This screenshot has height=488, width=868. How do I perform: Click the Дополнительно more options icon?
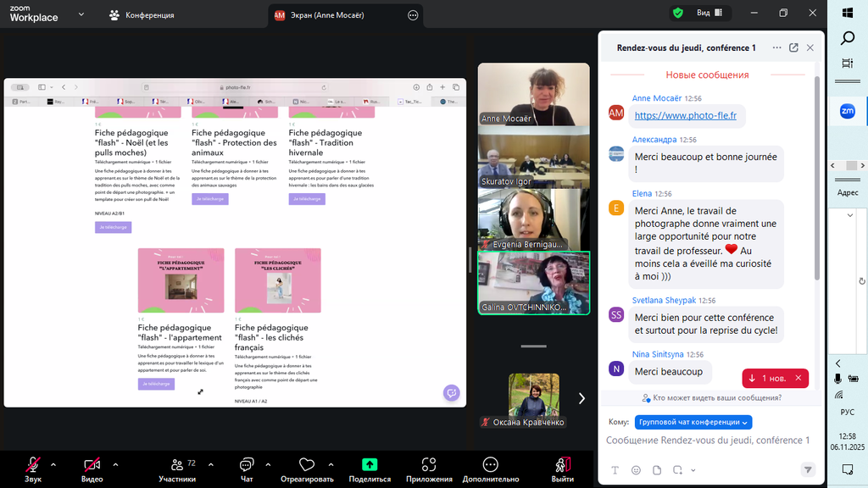pyautogui.click(x=490, y=465)
